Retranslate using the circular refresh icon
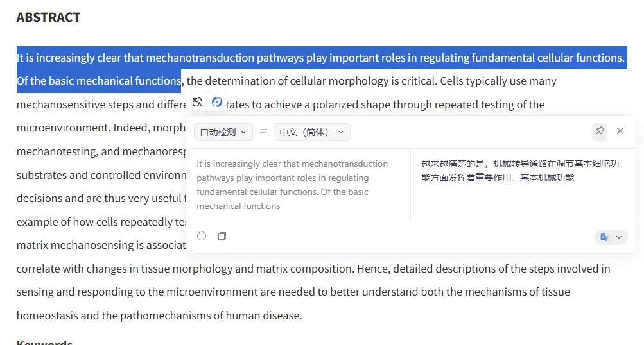Screen dimensions: 644x345 tap(202, 236)
